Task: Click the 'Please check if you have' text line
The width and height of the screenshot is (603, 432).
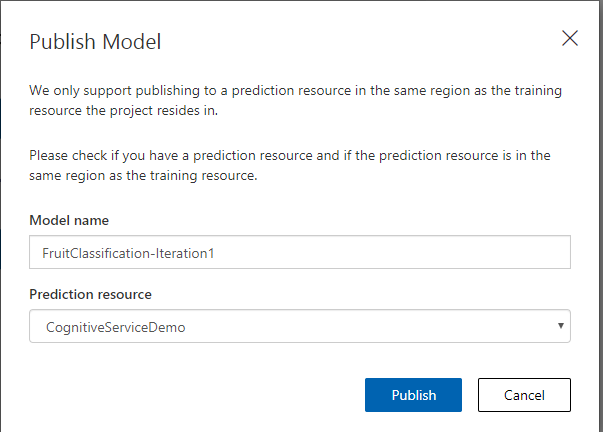Action: click(x=290, y=155)
